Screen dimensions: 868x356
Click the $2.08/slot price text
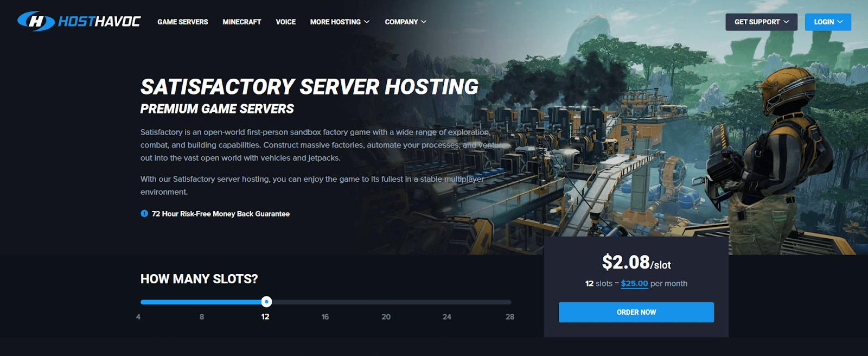636,262
